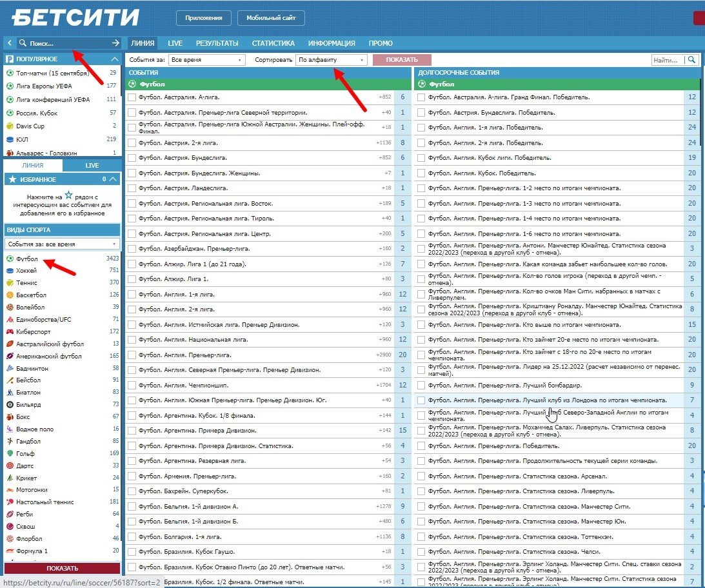705x588 pixels.
Task: Open the Результаты tab
Action: (x=217, y=43)
